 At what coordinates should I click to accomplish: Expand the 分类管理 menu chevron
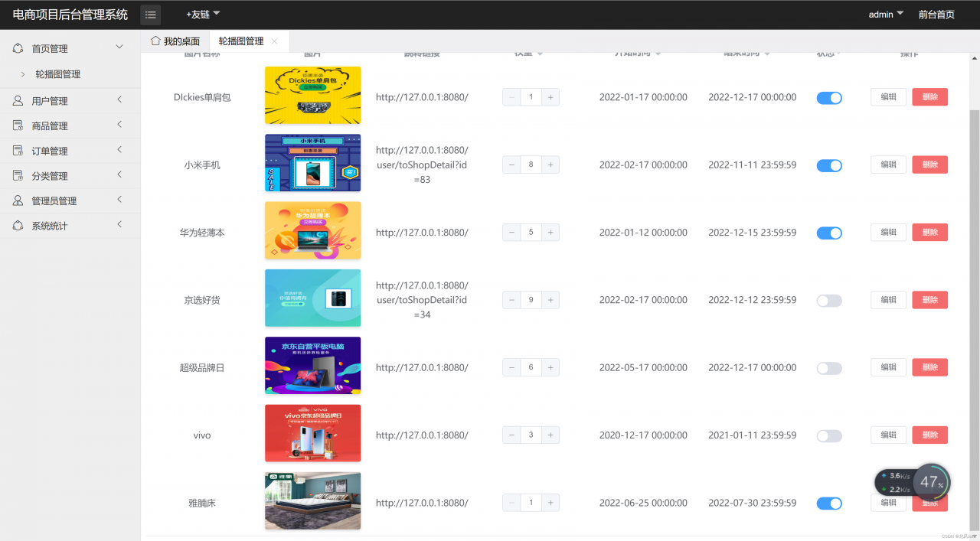[119, 175]
